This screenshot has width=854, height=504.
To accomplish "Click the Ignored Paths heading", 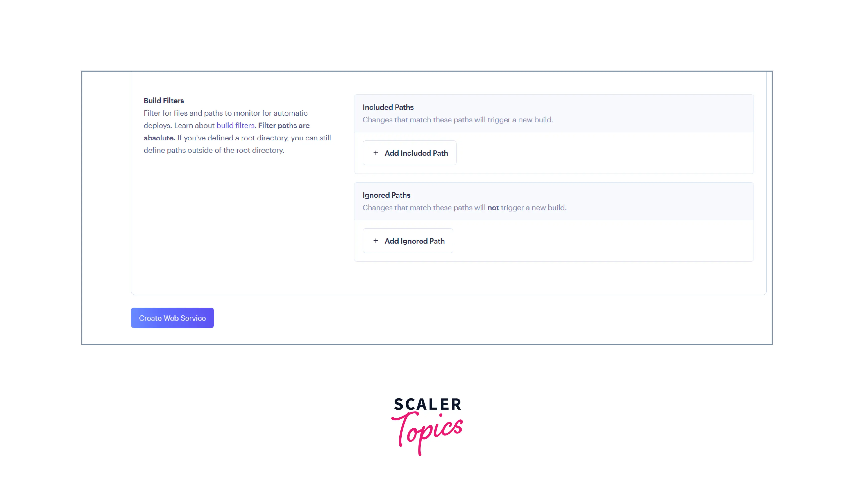I will 386,195.
